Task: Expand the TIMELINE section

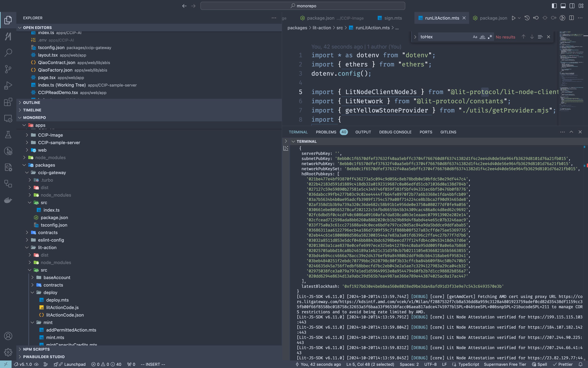Action: (x=149, y=110)
